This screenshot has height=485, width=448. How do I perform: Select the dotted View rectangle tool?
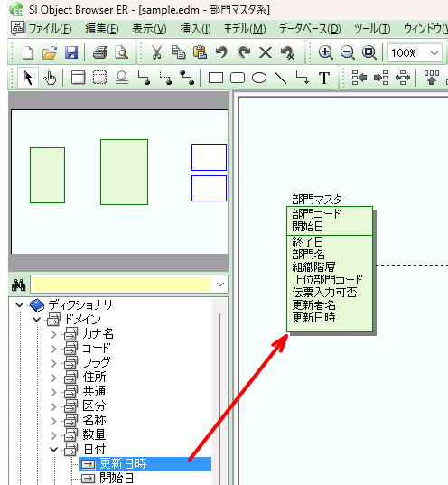pos(99,78)
